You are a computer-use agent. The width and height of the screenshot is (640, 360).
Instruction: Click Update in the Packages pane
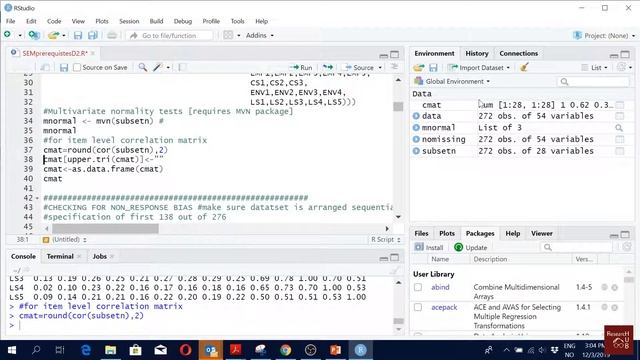point(471,247)
